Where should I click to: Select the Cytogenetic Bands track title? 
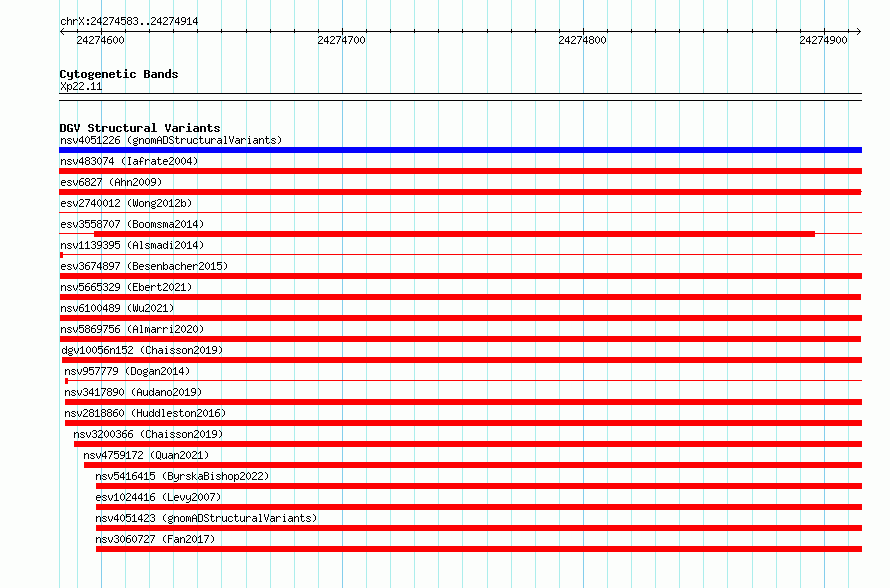(119, 74)
